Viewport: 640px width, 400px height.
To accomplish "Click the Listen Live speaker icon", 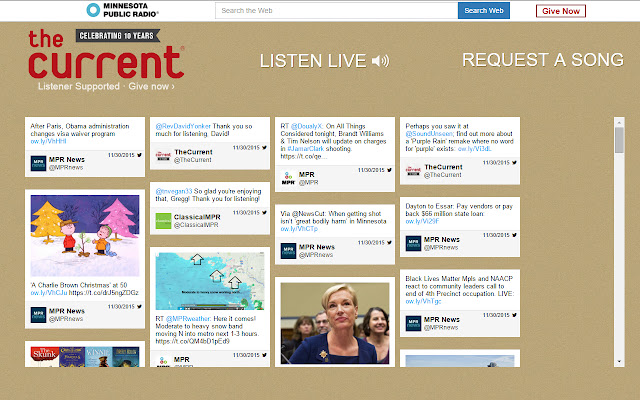I will (x=380, y=61).
